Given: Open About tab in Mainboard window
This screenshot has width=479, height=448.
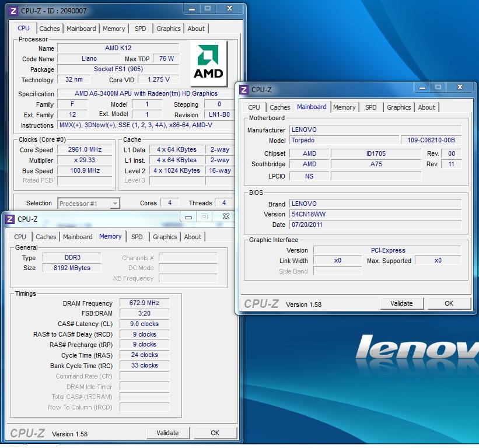Looking at the screenshot, I should (x=426, y=107).
